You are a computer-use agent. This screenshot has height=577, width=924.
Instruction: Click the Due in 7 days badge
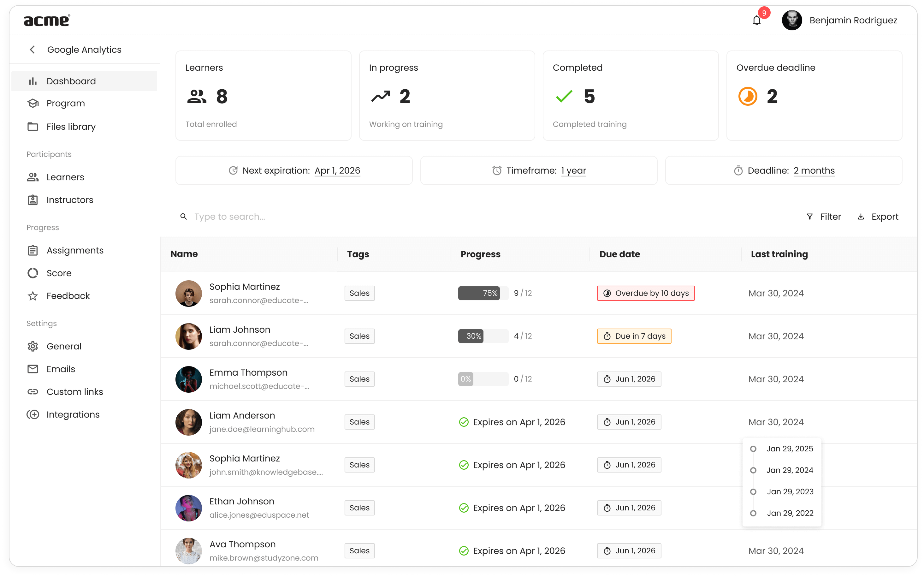tap(634, 336)
